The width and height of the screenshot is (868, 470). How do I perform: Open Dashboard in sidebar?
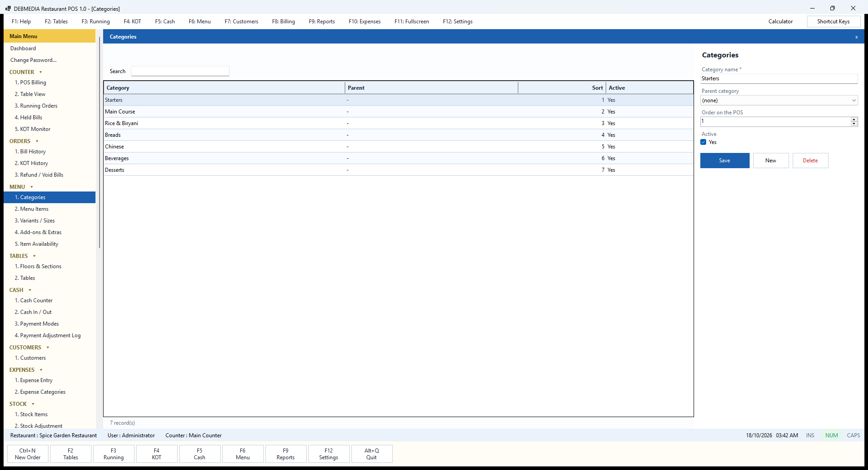pos(49,48)
